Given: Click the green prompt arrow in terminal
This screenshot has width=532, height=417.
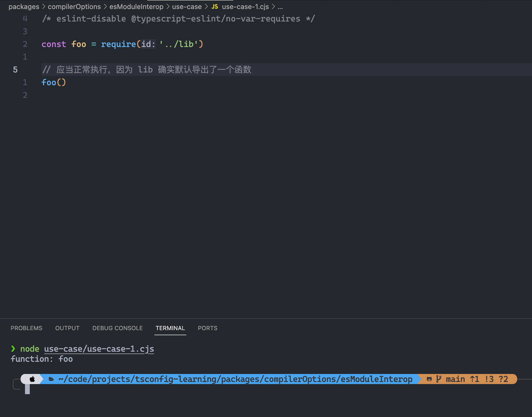Looking at the screenshot, I should (13, 349).
